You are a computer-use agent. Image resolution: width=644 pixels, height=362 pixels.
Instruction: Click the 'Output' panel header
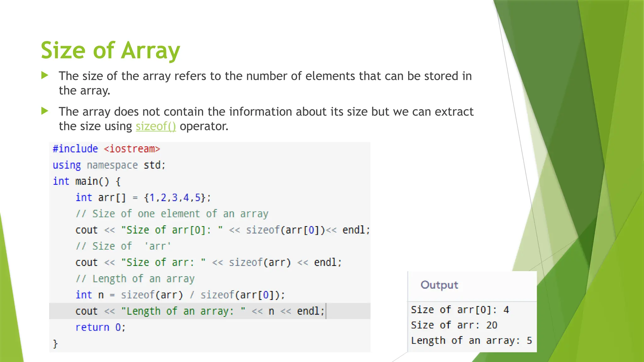click(x=439, y=285)
